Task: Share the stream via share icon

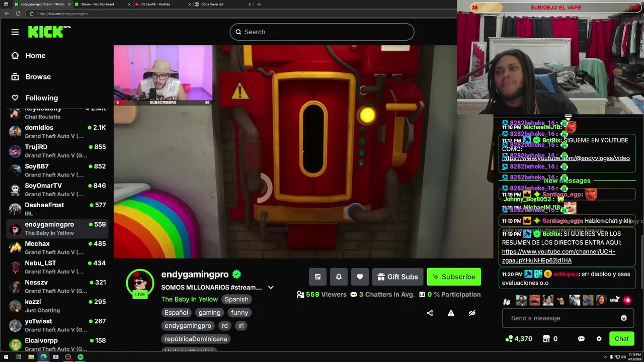Action: (430, 313)
